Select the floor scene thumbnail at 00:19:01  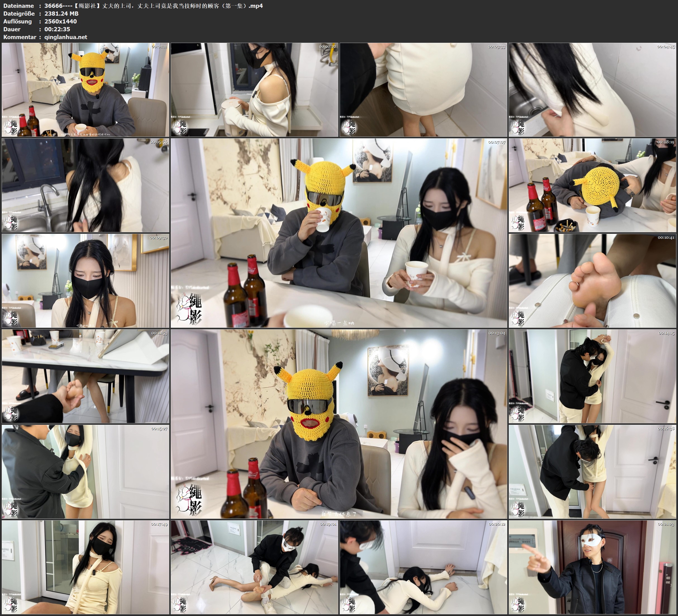coord(254,567)
